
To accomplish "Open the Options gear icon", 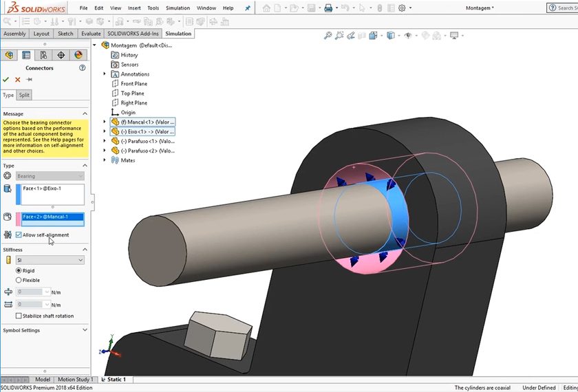I will click(x=400, y=8).
